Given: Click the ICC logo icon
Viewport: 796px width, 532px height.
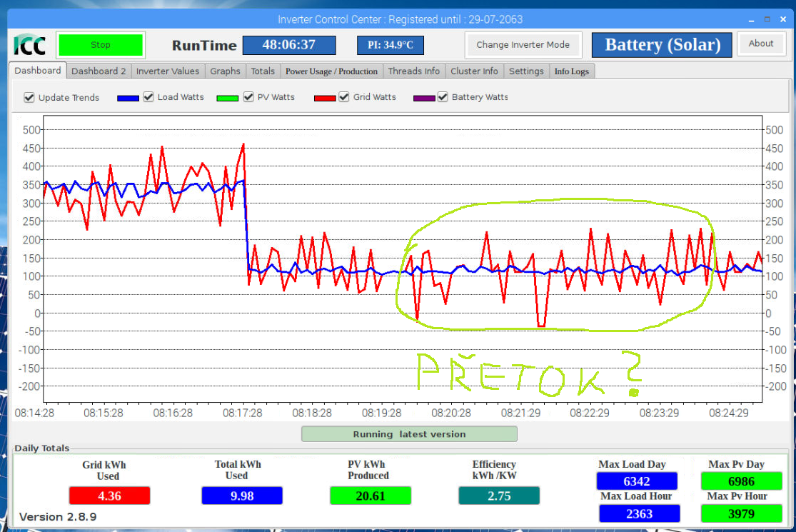Looking at the screenshot, I should click(30, 45).
